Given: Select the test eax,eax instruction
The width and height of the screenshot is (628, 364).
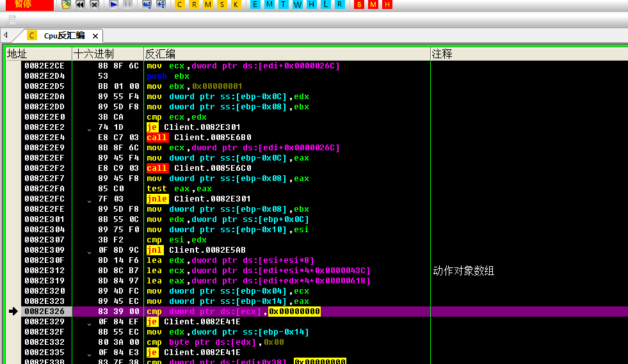Looking at the screenshot, I should coord(179,189).
